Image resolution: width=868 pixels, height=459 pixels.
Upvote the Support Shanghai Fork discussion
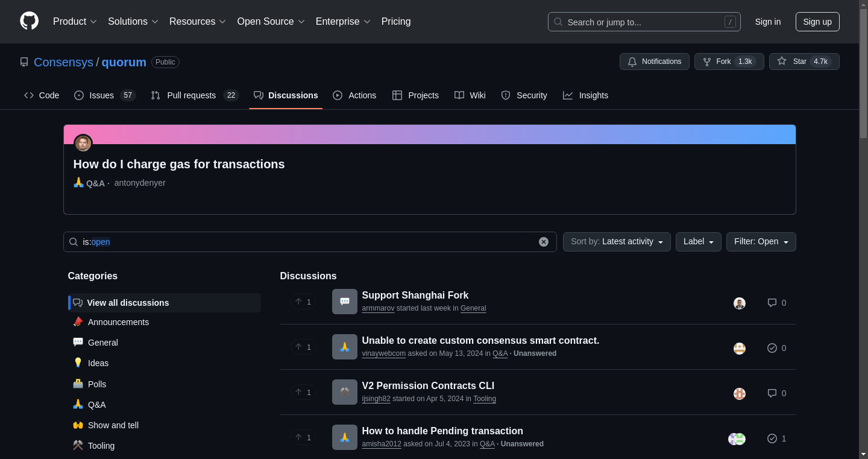coord(303,302)
